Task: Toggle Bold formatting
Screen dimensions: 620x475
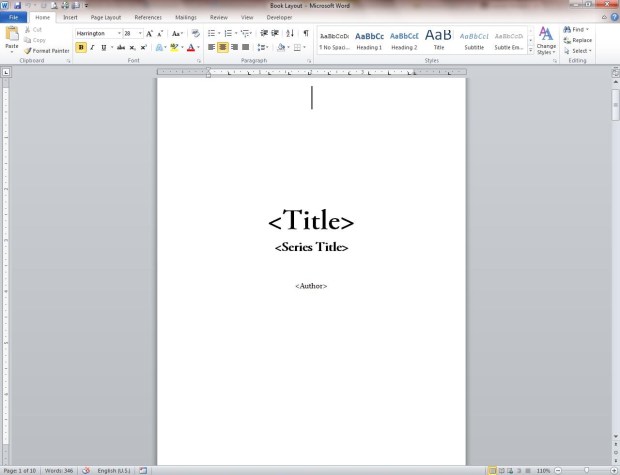Action: [x=81, y=47]
